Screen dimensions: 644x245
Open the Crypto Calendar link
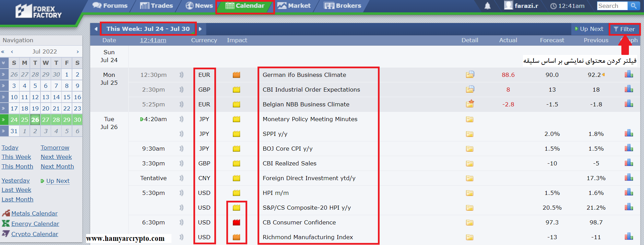[x=35, y=234]
